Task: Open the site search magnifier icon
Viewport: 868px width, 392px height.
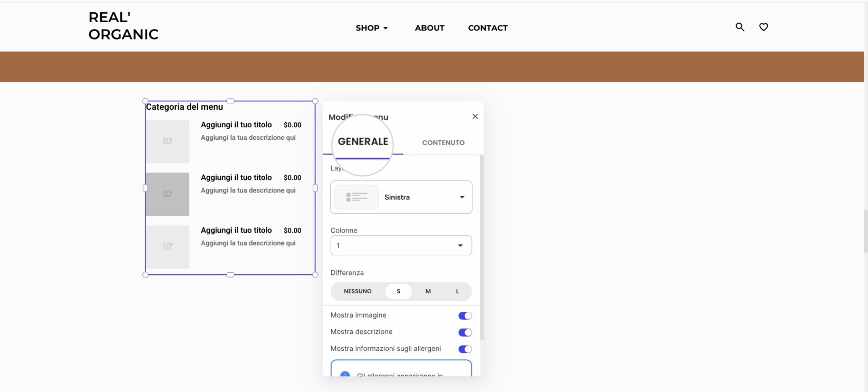Action: pyautogui.click(x=740, y=27)
